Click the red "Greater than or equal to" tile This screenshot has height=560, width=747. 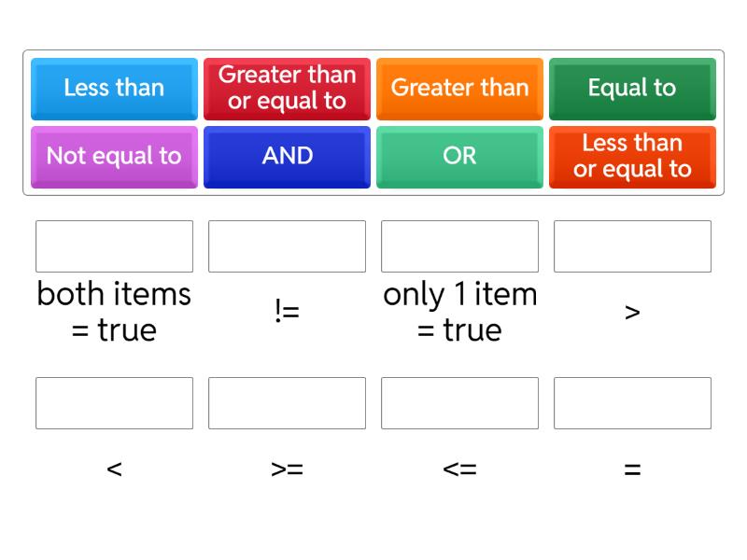coord(287,88)
